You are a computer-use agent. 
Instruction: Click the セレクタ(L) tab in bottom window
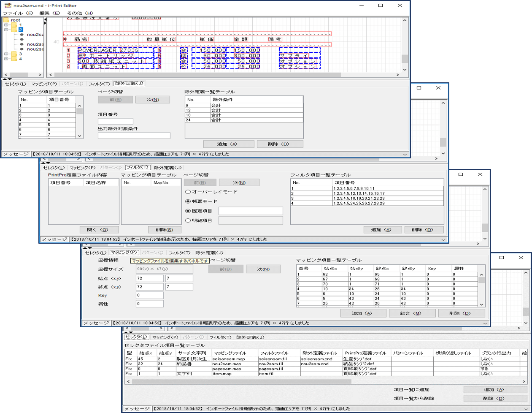tap(137, 337)
